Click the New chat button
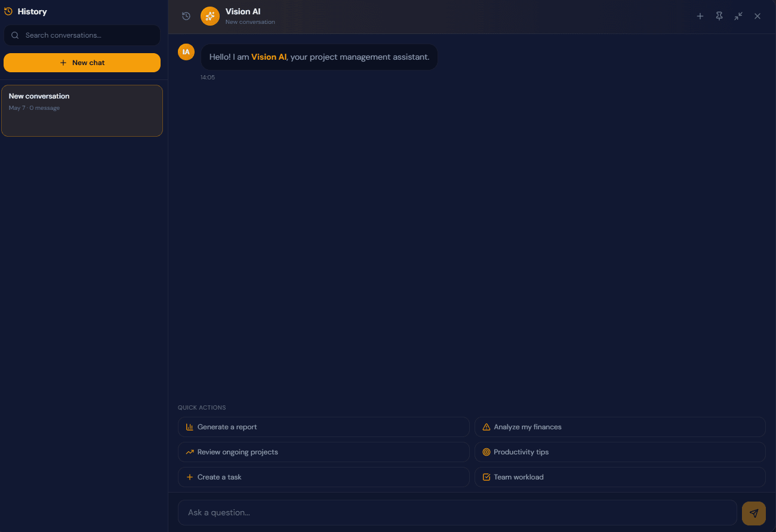 coord(82,63)
